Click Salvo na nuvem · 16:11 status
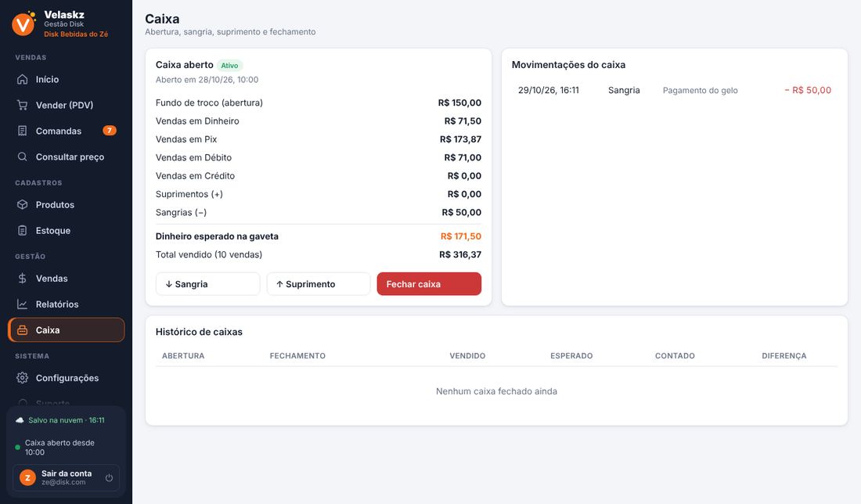 pyautogui.click(x=67, y=420)
